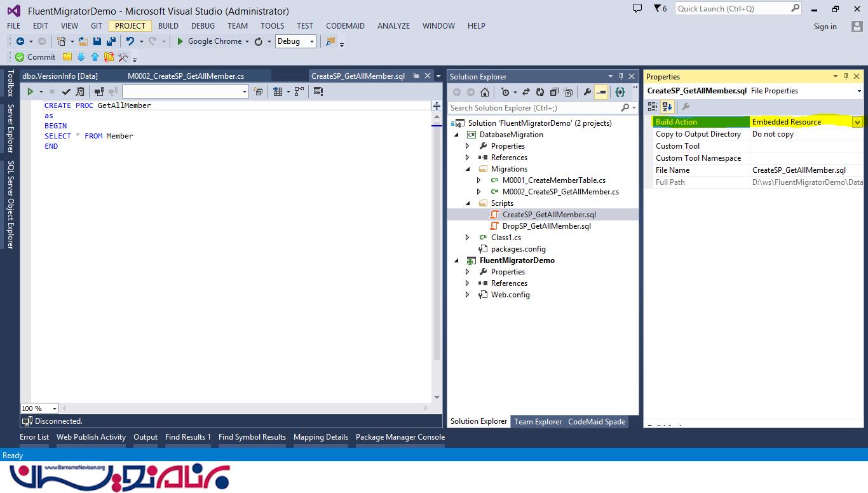This screenshot has height=493, width=868.
Task: Click the Home icon in Solution Explorer
Action: point(484,92)
